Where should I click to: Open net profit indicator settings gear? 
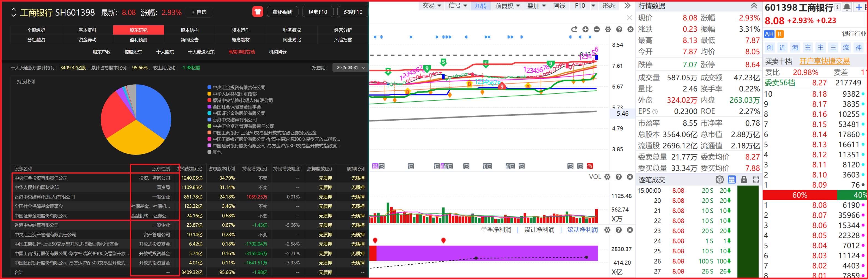[x=607, y=230]
